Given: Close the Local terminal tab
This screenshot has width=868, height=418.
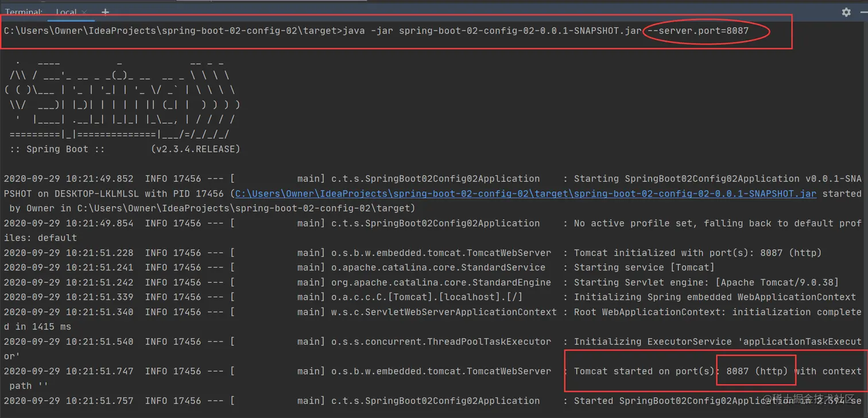Looking at the screenshot, I should point(84,12).
